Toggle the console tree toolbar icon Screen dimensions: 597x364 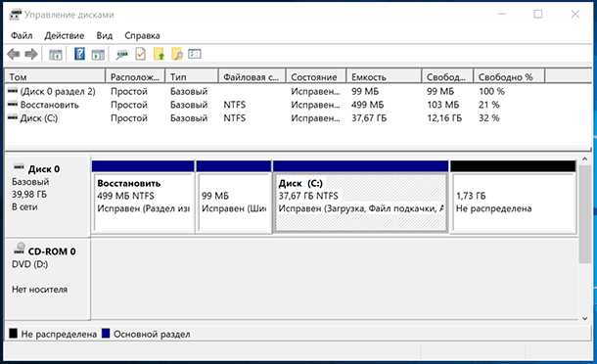(56, 55)
